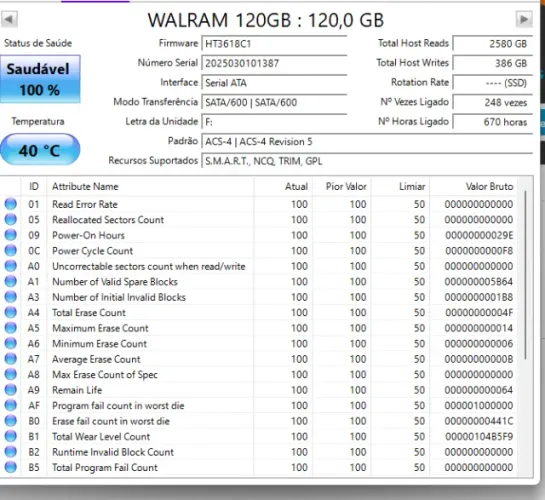Click the status icon for Power-On Hours
The height and width of the screenshot is (500, 545).
pos(11,235)
